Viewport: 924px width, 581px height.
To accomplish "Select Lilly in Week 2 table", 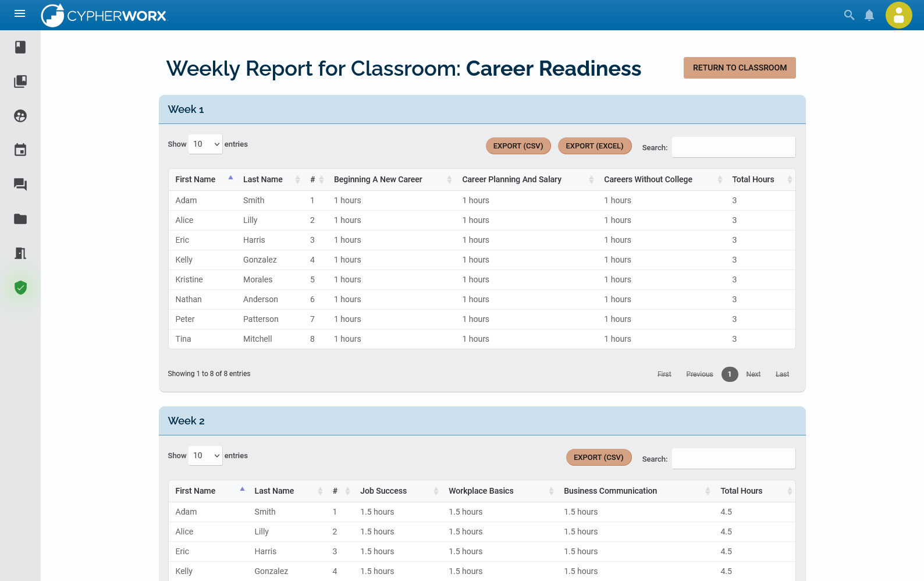I will click(x=262, y=532).
